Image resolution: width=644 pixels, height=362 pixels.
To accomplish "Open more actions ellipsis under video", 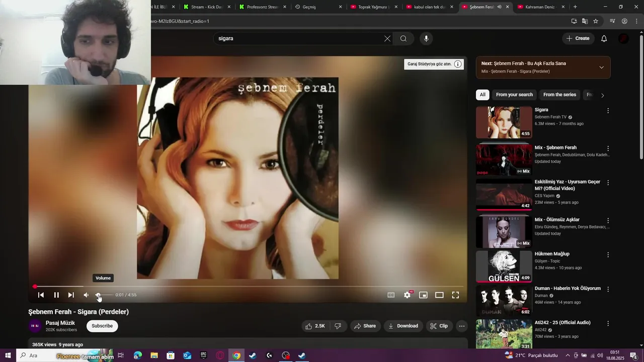I will click(462, 326).
